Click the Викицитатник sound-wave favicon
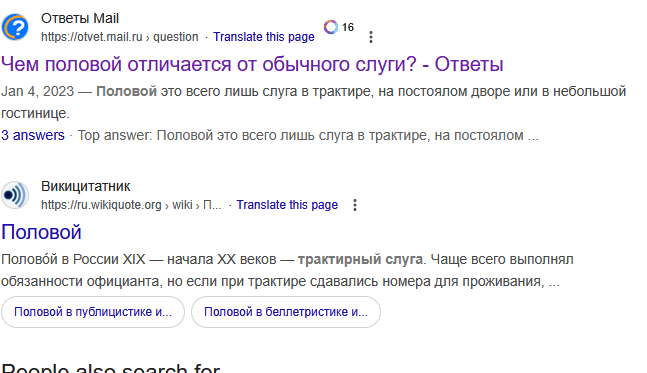Screen dimensions: 647x373 [15, 195]
